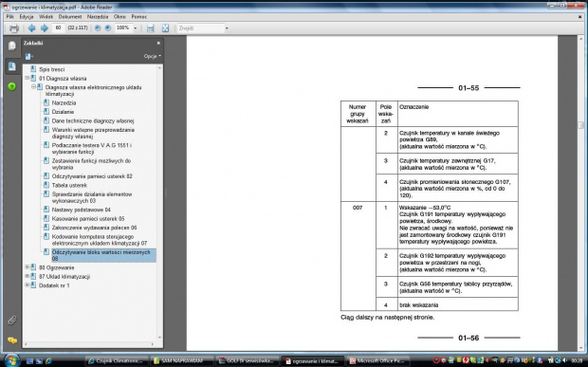Click the zoom in round button
This screenshot has width=588, height=367.
107,28
